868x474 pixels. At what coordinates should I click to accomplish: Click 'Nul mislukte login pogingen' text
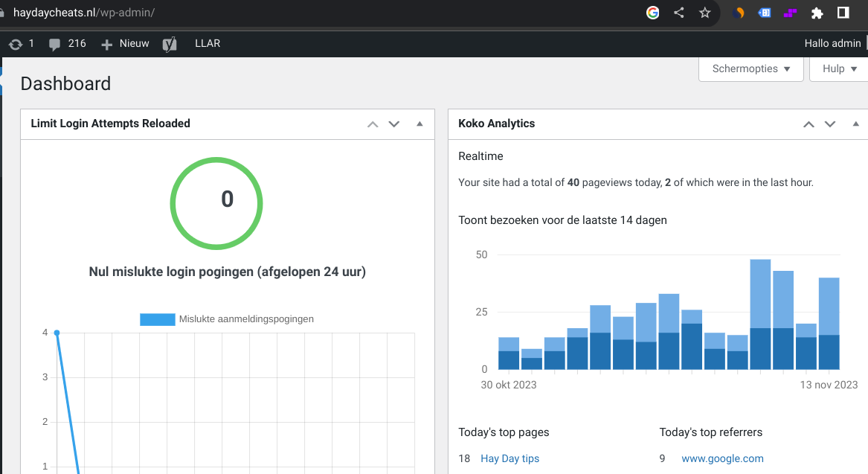pyautogui.click(x=227, y=272)
